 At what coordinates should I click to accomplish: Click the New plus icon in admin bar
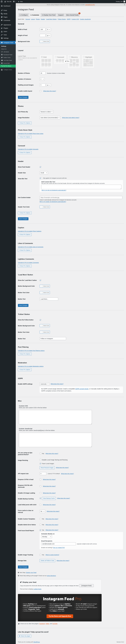[x=19, y=1]
